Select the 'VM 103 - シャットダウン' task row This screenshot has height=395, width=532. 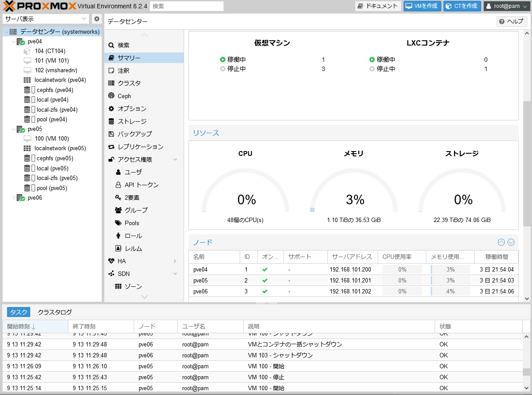point(263,355)
